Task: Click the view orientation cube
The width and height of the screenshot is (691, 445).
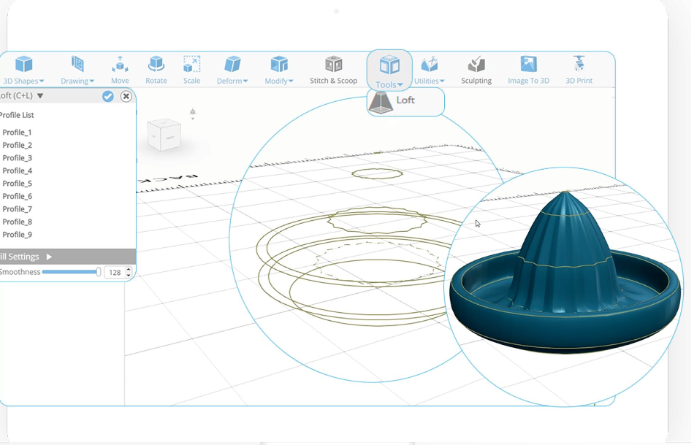Action: (x=164, y=134)
